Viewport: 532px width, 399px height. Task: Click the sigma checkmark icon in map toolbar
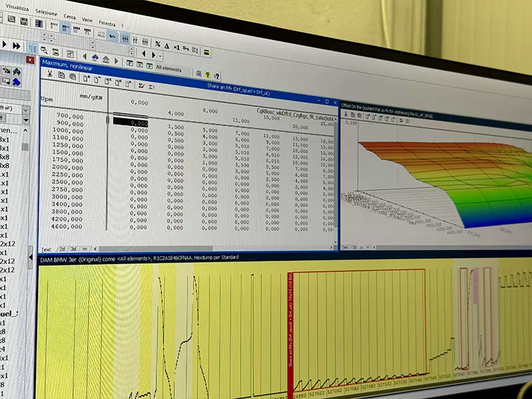(x=142, y=86)
